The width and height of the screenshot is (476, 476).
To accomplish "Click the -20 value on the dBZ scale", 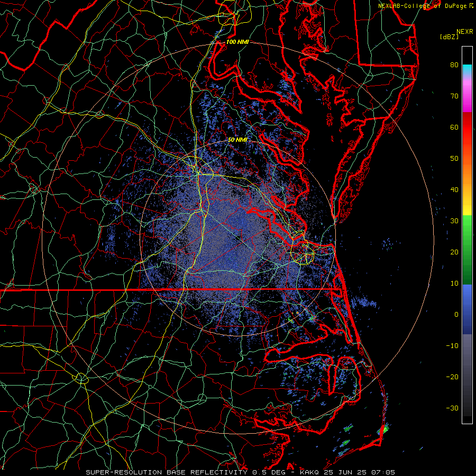I will pyautogui.click(x=452, y=377).
